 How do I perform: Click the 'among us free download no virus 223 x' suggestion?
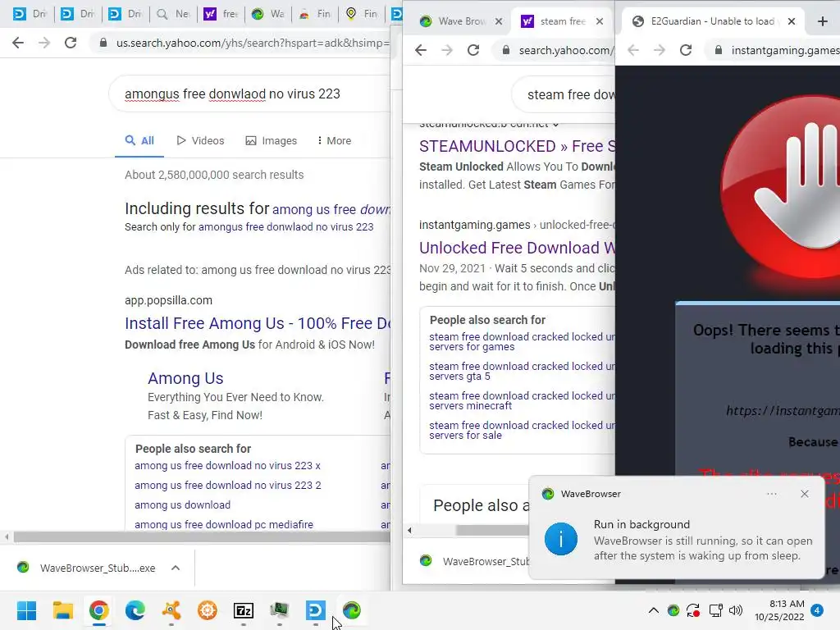[228, 466]
